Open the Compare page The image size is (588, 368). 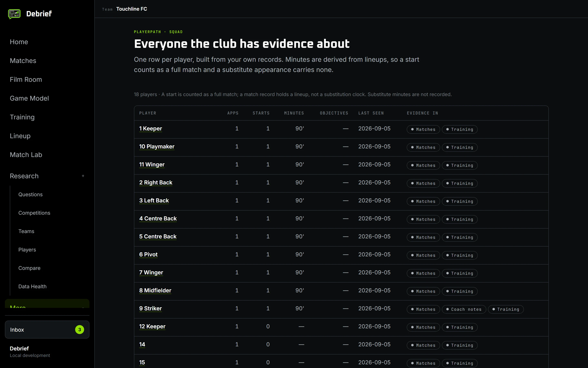(x=29, y=268)
